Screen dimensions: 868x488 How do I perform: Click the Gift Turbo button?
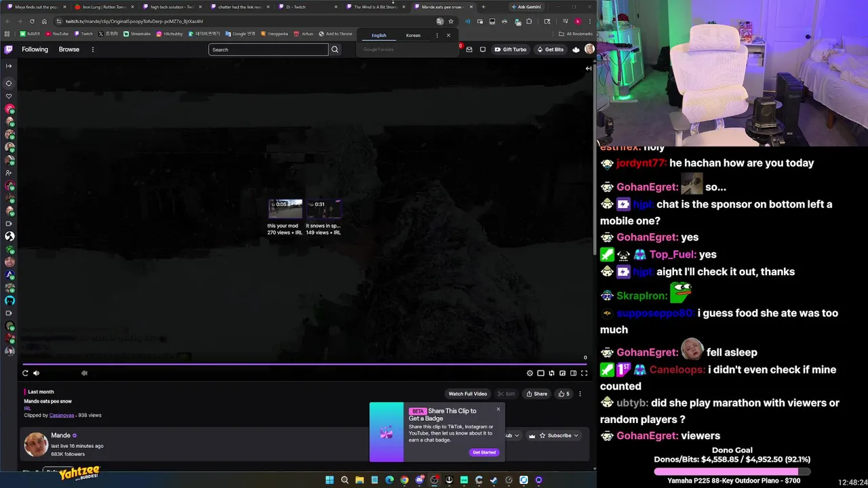[511, 49]
